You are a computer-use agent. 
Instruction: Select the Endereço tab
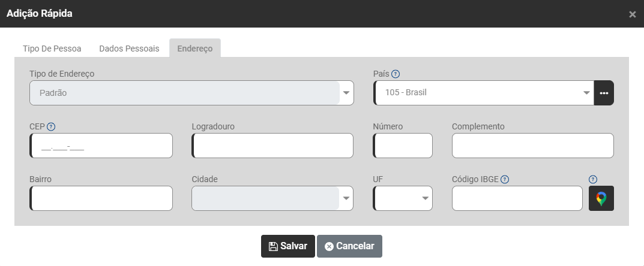(194, 49)
